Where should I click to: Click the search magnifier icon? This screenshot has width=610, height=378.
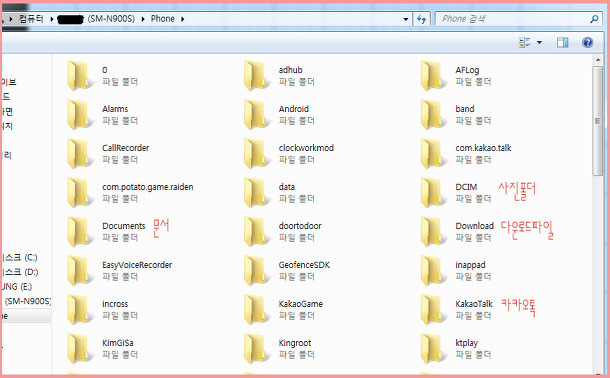coord(594,19)
